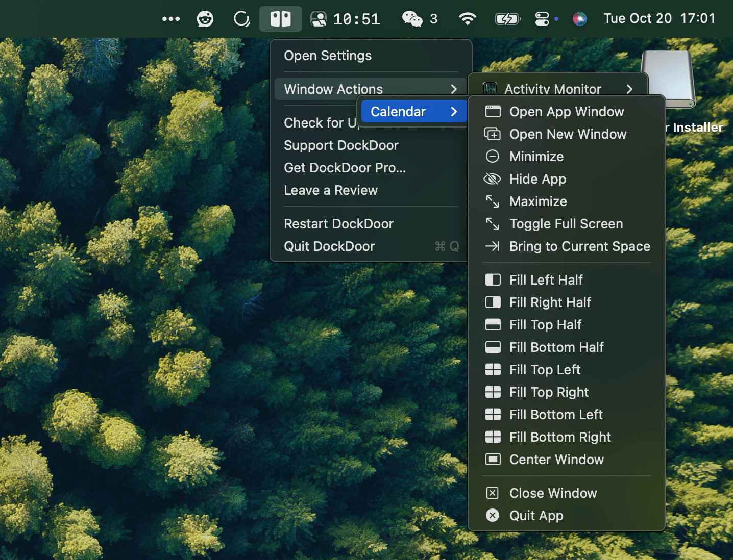Click the Fill Left Half icon
733x560 pixels.
(493, 280)
